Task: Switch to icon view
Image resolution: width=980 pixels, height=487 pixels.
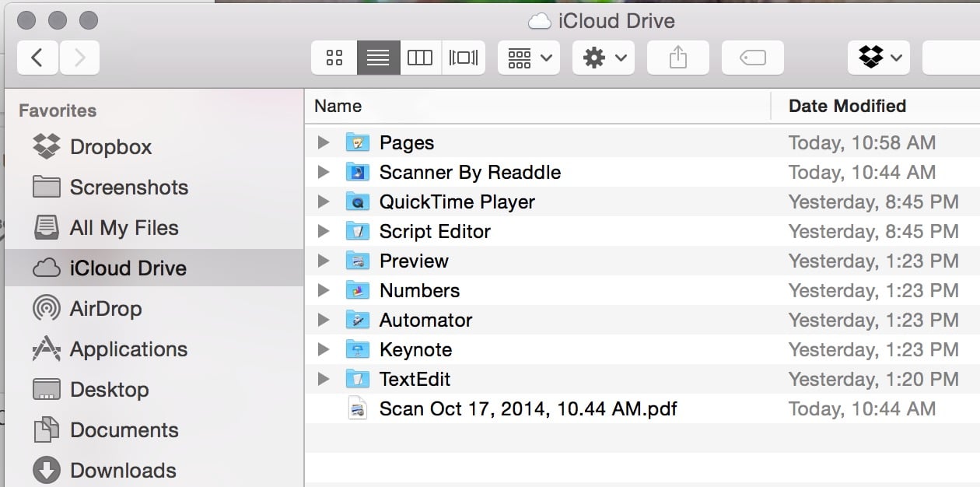Action: (334, 58)
